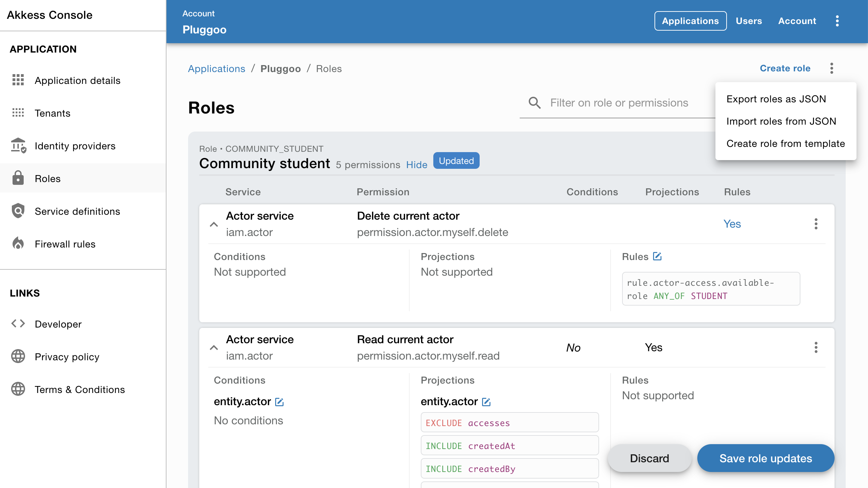Hide the Community student permissions list
The height and width of the screenshot is (488, 868).
[x=417, y=164]
